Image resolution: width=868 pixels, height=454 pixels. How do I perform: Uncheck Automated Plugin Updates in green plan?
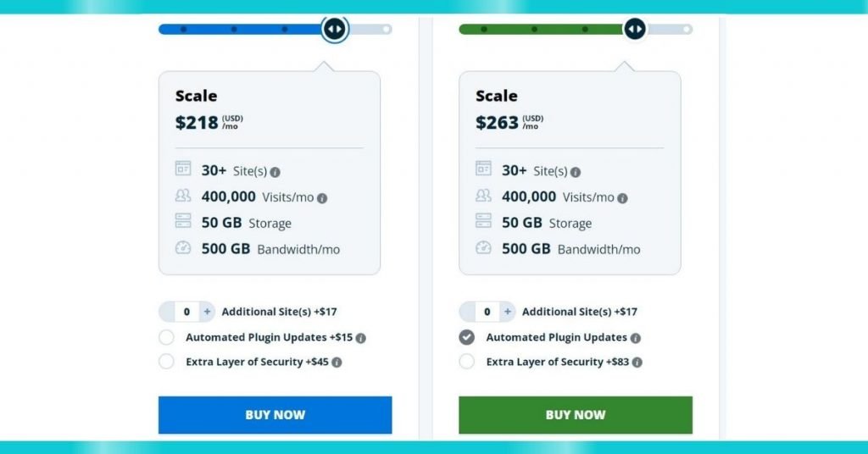[x=467, y=337]
